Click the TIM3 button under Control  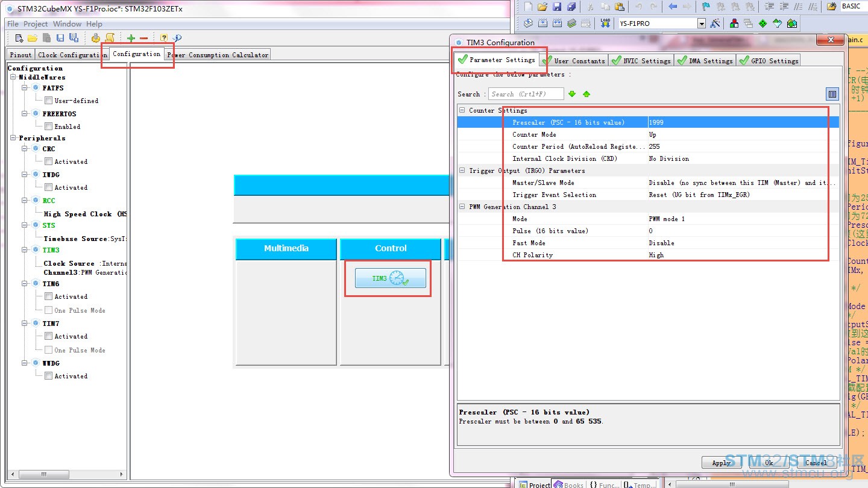(x=391, y=278)
